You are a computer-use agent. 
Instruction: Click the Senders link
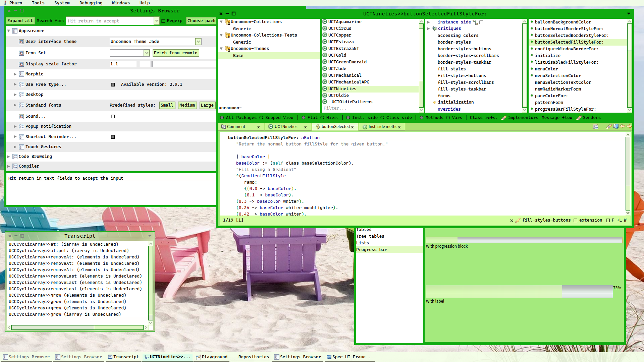point(592,118)
